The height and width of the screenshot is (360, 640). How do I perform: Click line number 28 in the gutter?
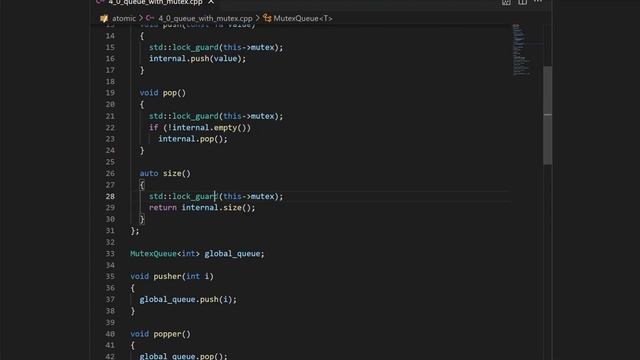pyautogui.click(x=110, y=196)
